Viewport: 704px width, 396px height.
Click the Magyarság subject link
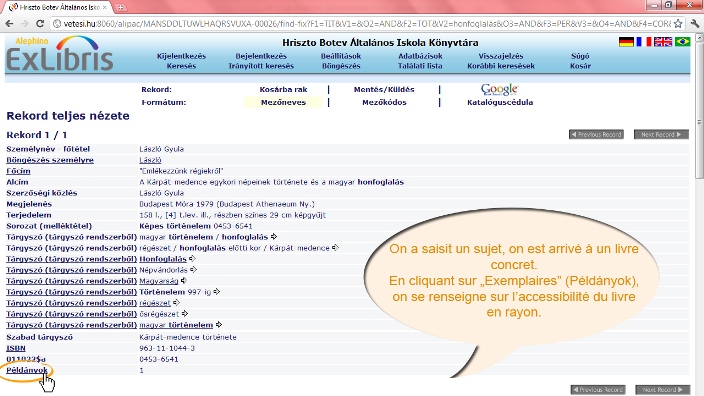(158, 281)
